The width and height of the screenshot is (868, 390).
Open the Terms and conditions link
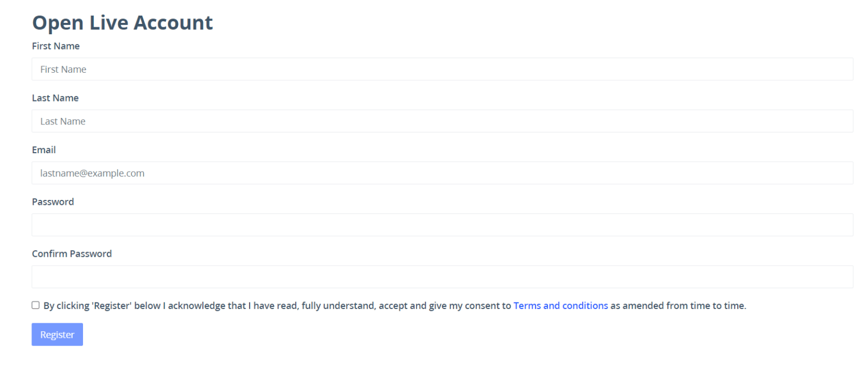click(x=560, y=306)
